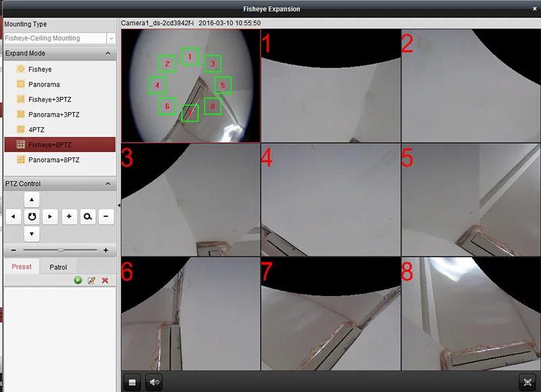Select PTZ view pane 8

click(471, 314)
